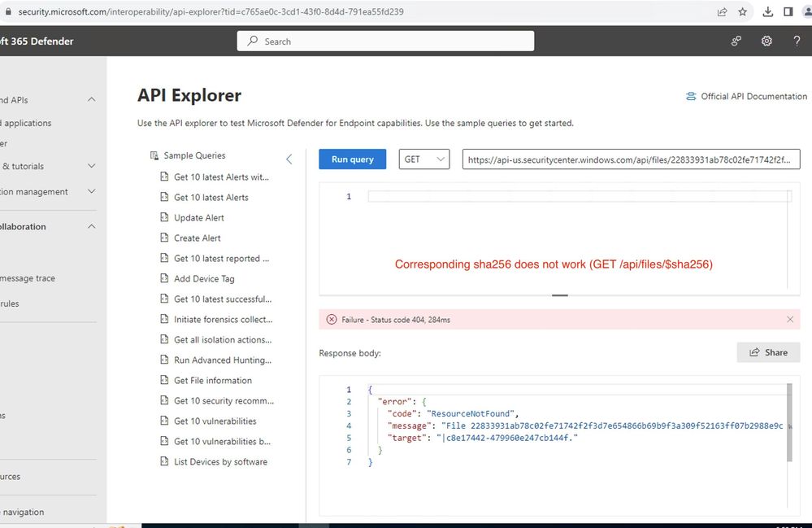812x528 pixels.
Task: Click the resize handle below request editor
Action: pyautogui.click(x=560, y=295)
